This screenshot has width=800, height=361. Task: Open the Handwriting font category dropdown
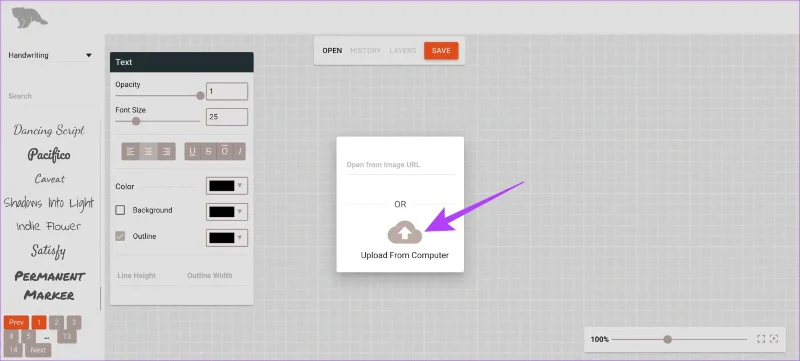pos(50,55)
